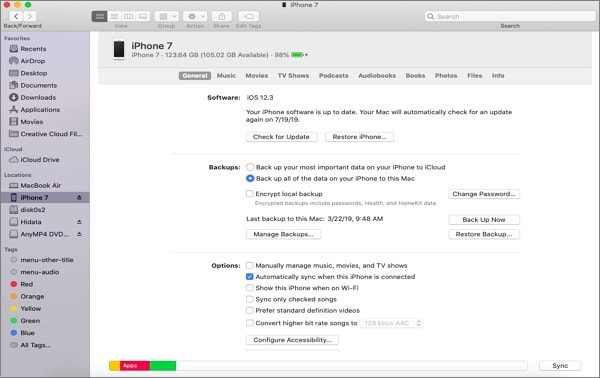
Task: Switch to gallery view in toolbar
Action: click(x=143, y=16)
